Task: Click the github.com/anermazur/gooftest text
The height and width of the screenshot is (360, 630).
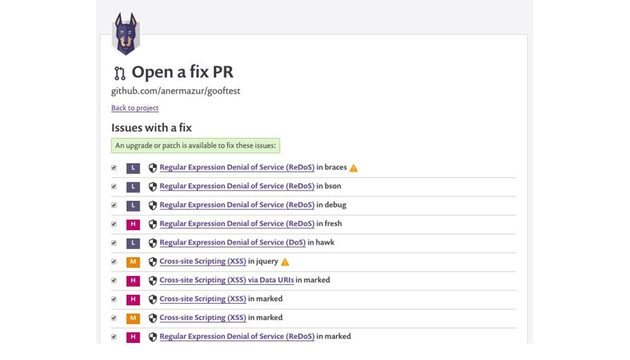Action: [176, 91]
